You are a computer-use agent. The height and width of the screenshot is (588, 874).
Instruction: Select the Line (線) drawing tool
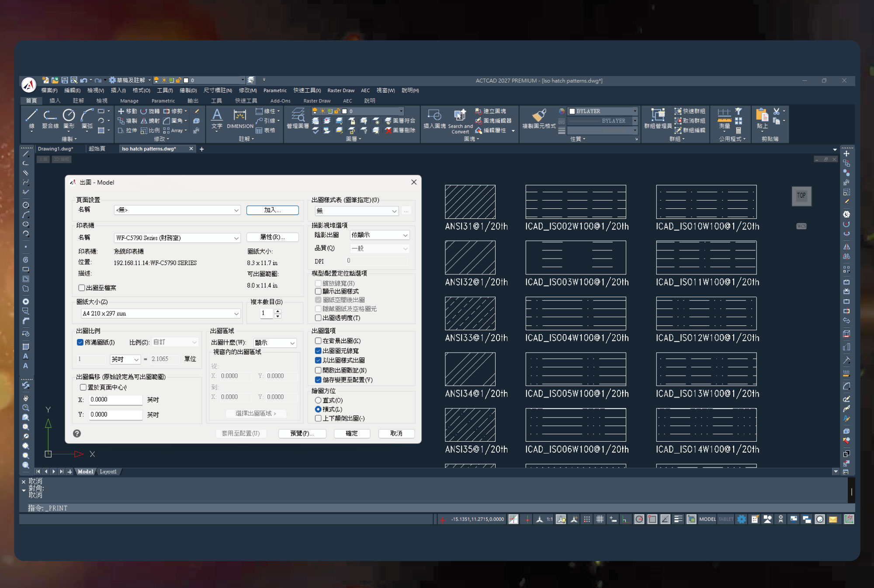[x=31, y=119]
